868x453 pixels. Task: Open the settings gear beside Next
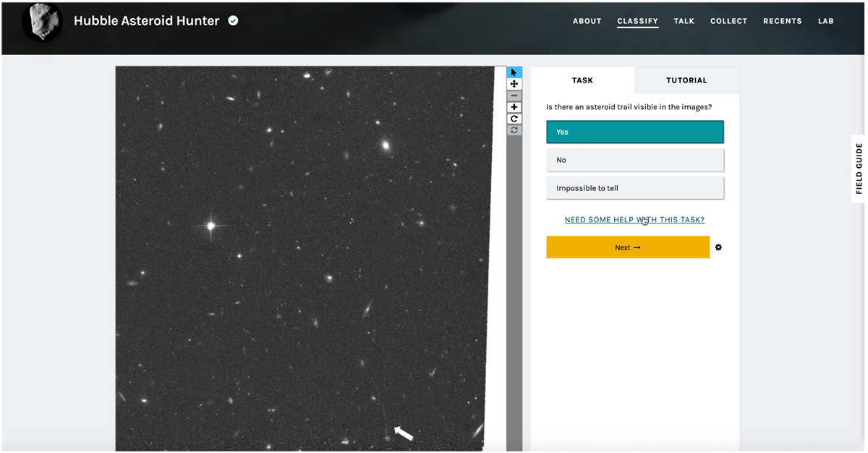[718, 247]
